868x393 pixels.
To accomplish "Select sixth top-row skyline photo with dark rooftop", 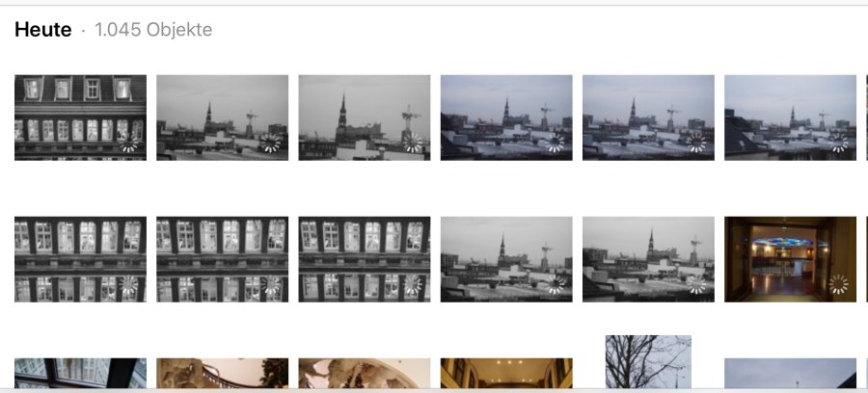I will point(790,117).
